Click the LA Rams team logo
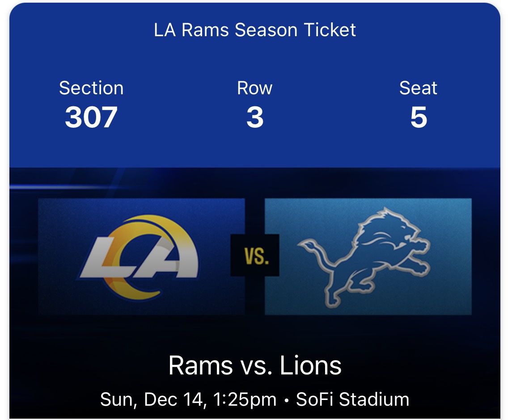This screenshot has width=512, height=420. (x=139, y=257)
